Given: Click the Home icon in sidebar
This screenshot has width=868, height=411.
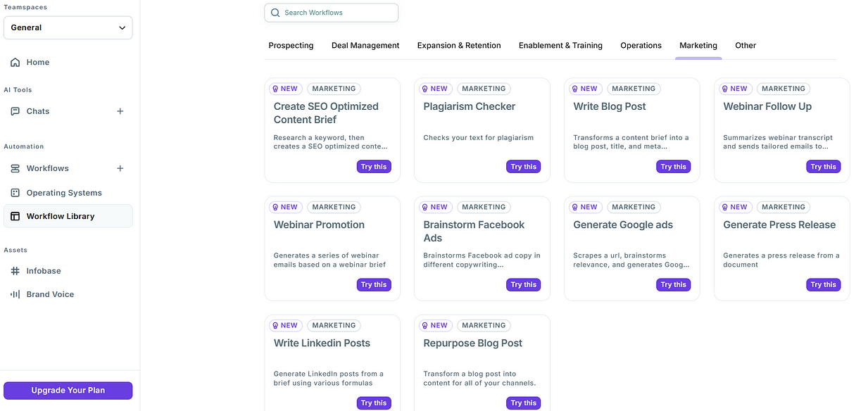Looking at the screenshot, I should pyautogui.click(x=15, y=63).
